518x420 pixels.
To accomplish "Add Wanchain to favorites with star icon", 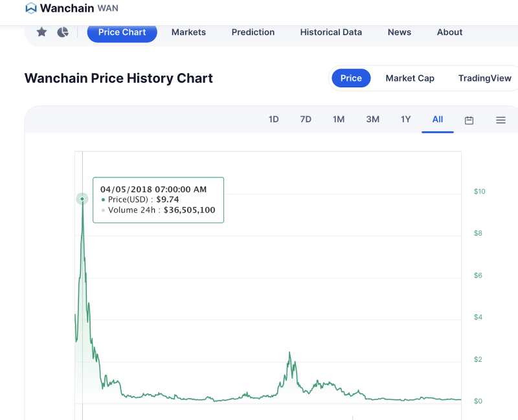I will pos(41,32).
